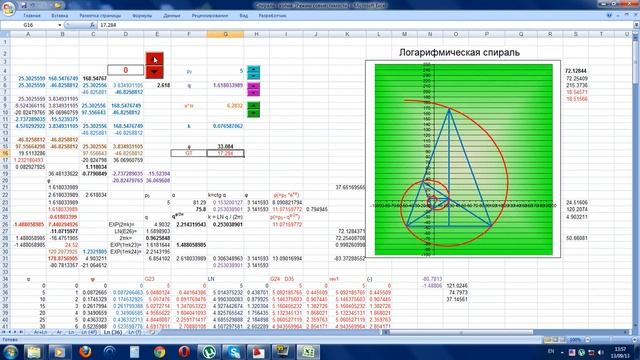Click the Name Box showing G16
640x360 pixels.
tap(29, 25)
